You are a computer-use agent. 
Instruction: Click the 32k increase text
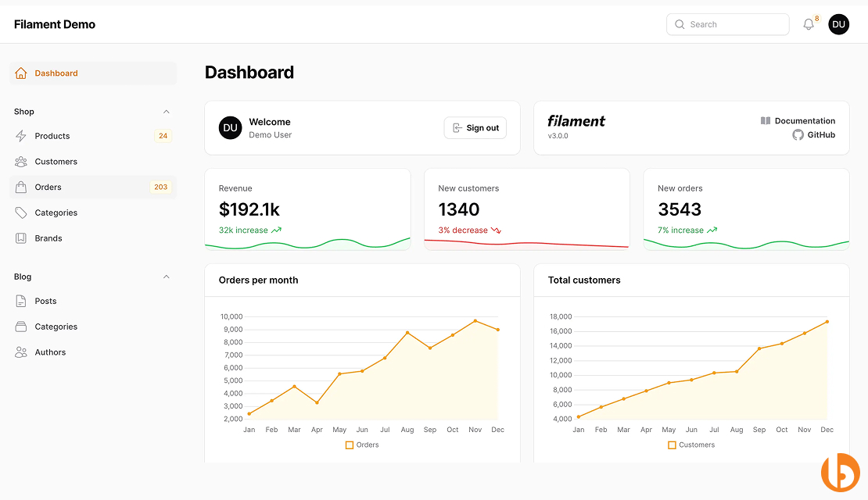(243, 230)
